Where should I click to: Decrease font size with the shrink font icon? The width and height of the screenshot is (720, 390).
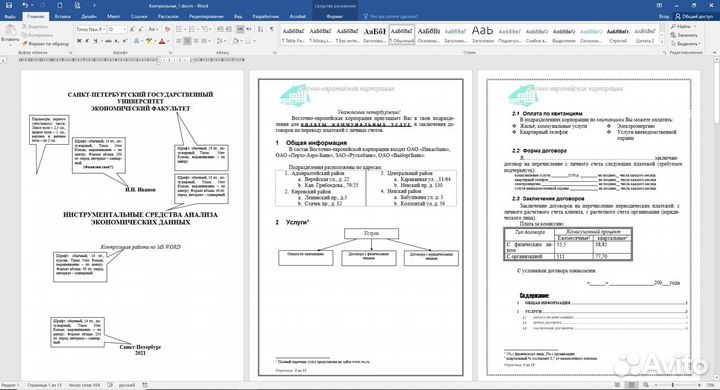141,29
